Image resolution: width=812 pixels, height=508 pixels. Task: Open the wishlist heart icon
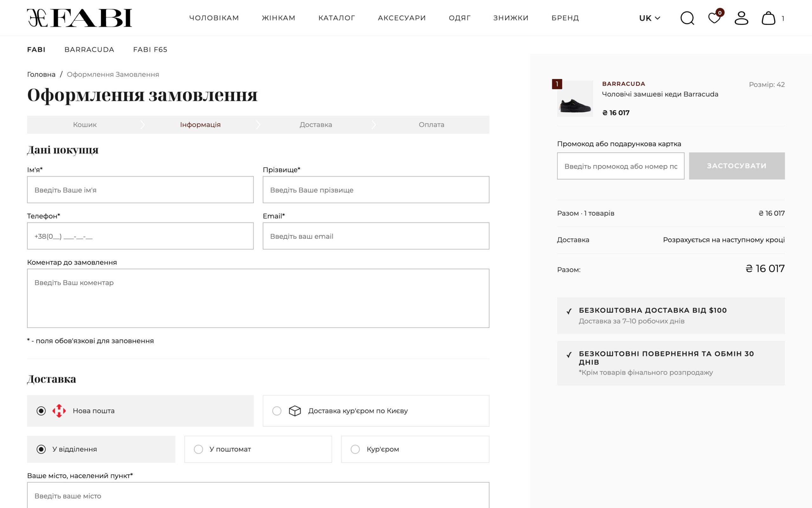click(x=714, y=18)
